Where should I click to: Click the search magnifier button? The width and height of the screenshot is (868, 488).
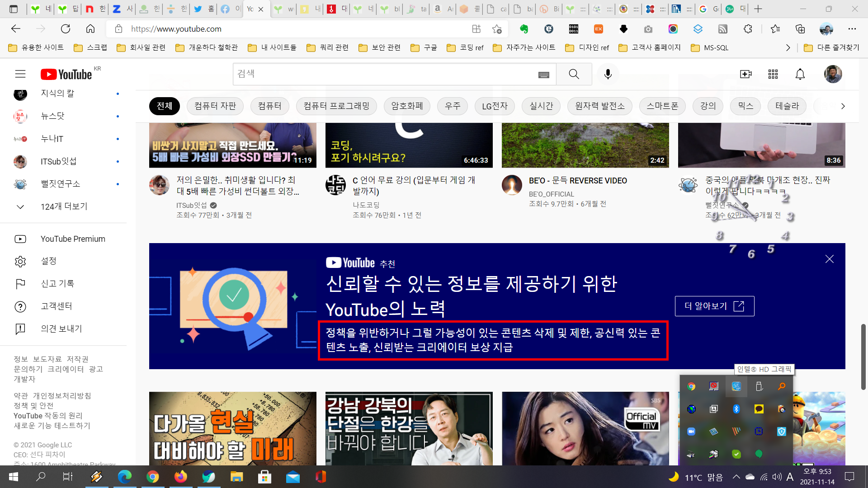(x=574, y=74)
